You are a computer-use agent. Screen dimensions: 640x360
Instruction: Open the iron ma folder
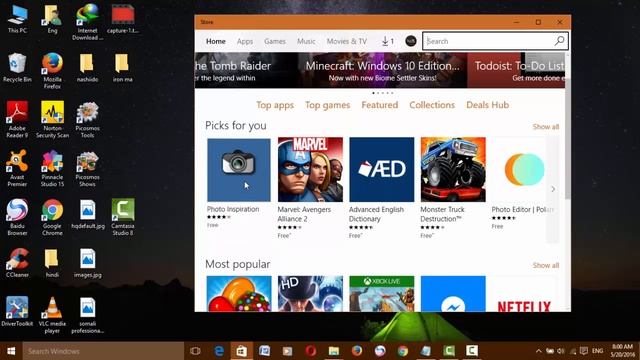[122, 68]
